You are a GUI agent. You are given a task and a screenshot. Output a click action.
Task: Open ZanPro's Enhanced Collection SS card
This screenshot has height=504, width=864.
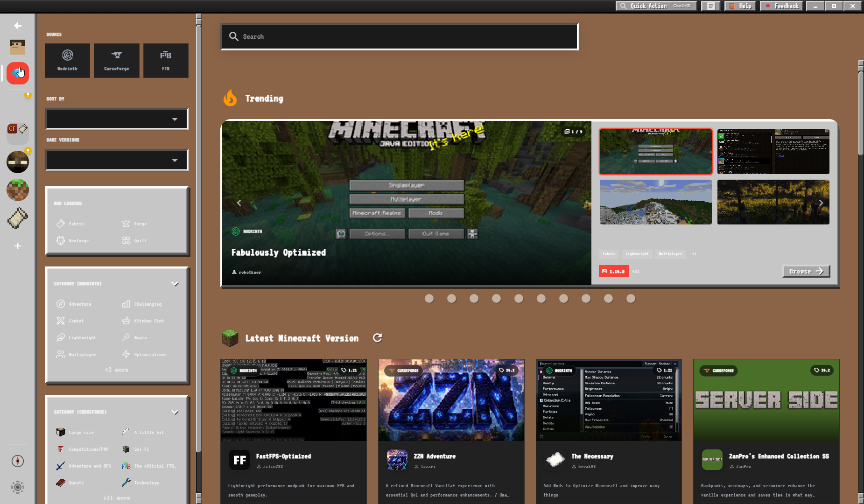point(766,431)
